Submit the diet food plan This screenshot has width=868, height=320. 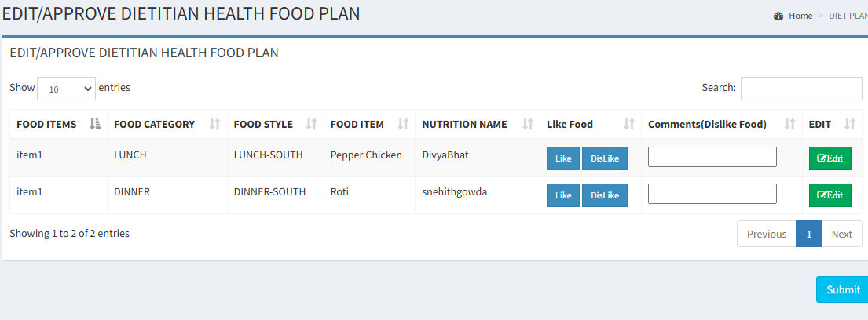coord(843,289)
